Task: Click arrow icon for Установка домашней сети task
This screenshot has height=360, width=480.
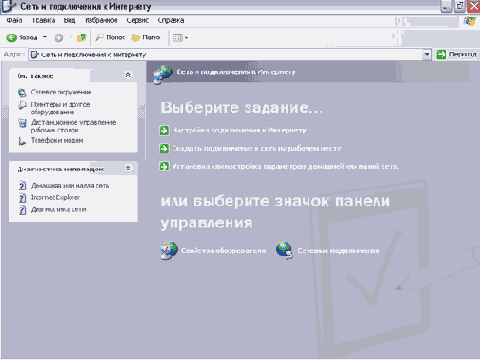Action: pos(164,166)
